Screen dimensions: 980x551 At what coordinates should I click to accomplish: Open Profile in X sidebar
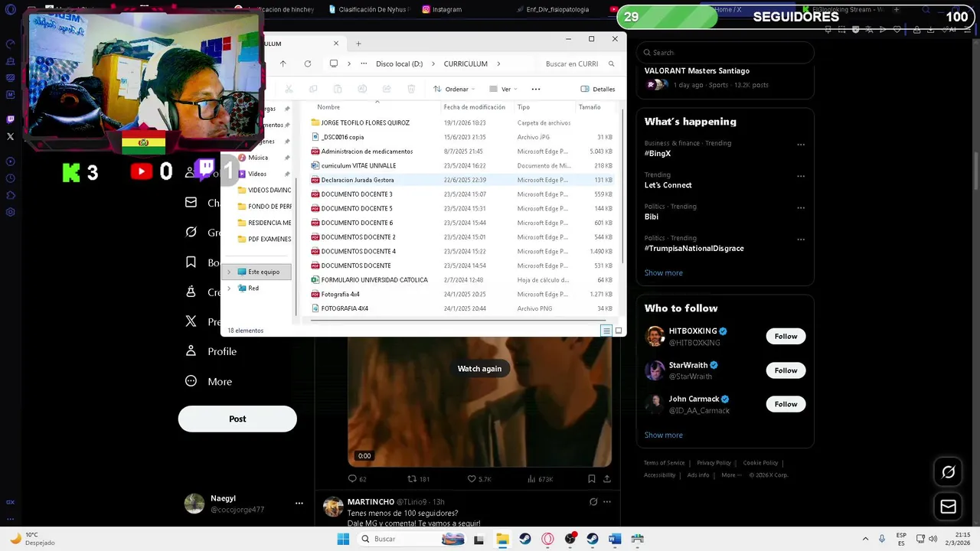pos(212,351)
